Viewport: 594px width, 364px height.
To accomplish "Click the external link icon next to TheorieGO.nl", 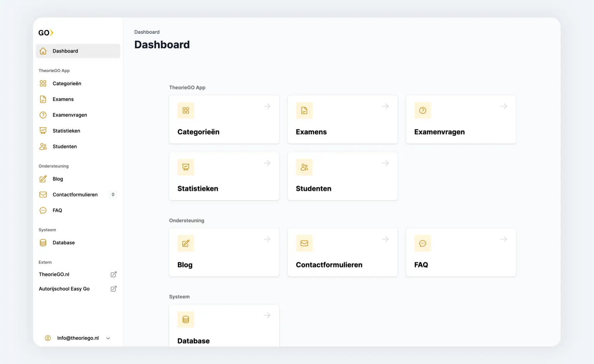I will pos(113,274).
